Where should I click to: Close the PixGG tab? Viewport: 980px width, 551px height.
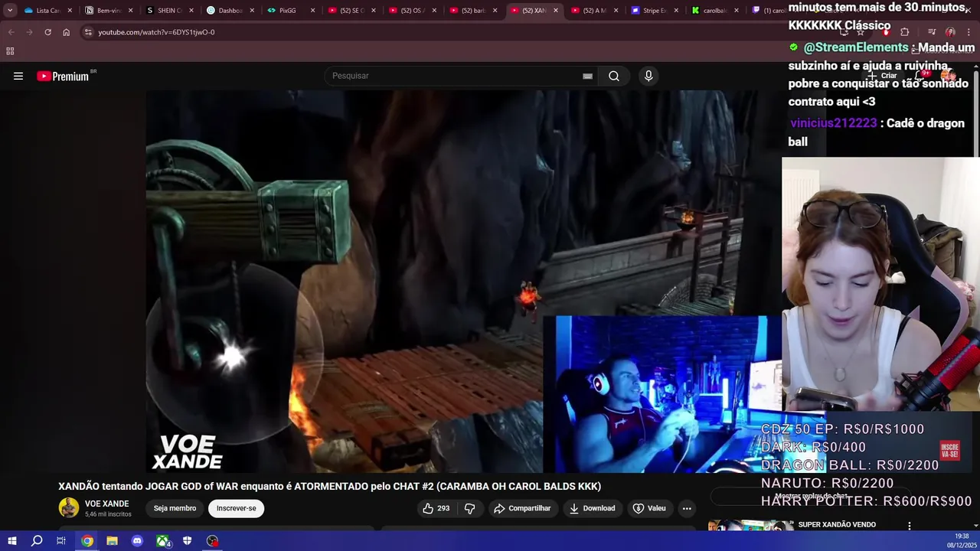pos(312,11)
